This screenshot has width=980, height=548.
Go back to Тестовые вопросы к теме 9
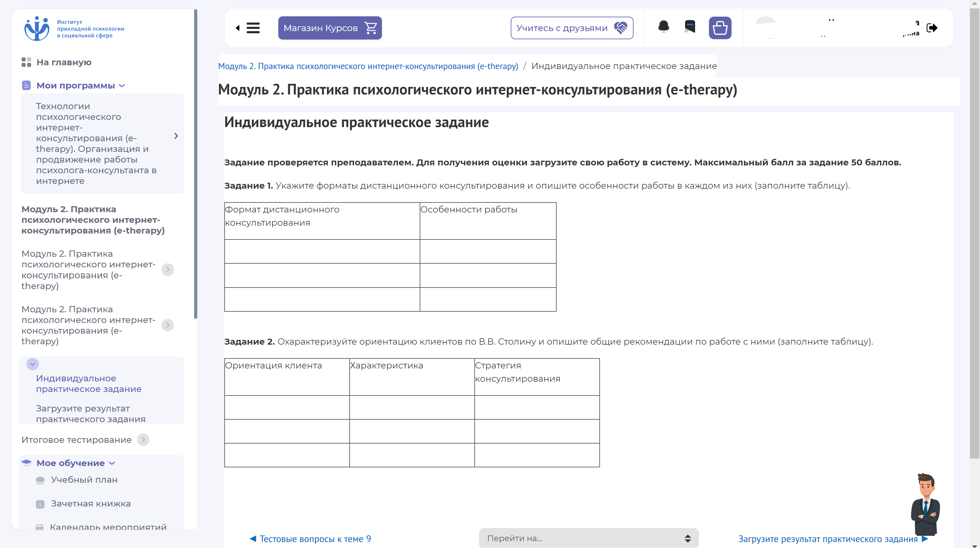(x=310, y=539)
